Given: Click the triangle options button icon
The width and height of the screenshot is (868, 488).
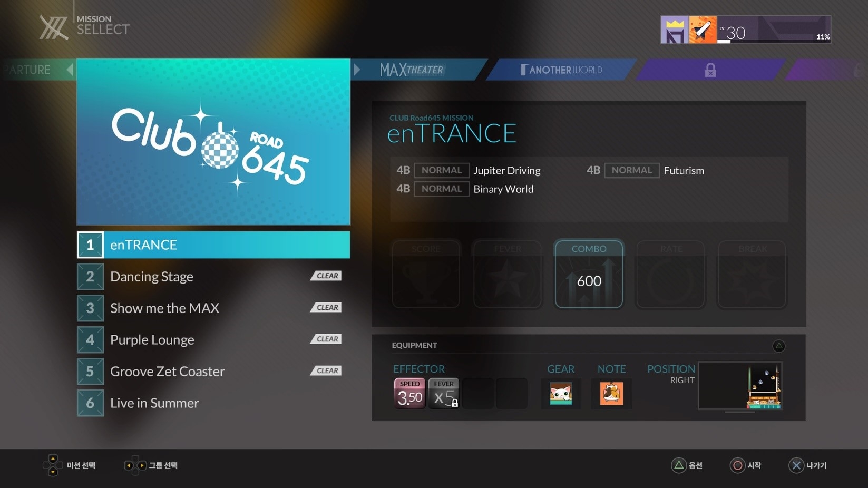Looking at the screenshot, I should click(679, 465).
